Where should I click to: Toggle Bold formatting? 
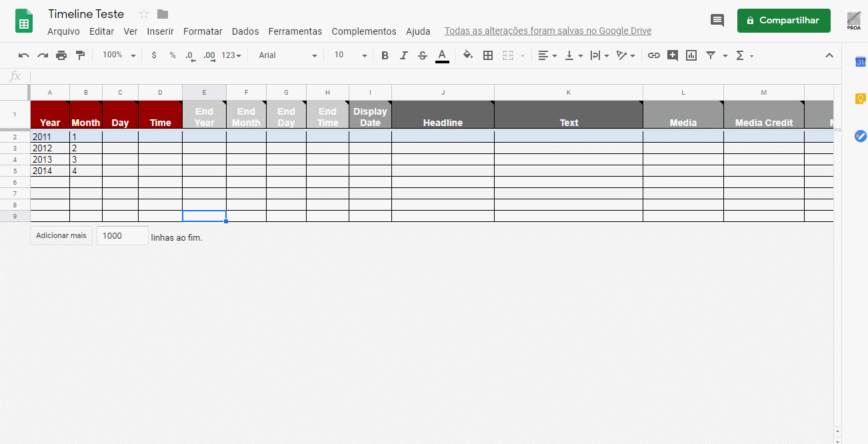385,55
